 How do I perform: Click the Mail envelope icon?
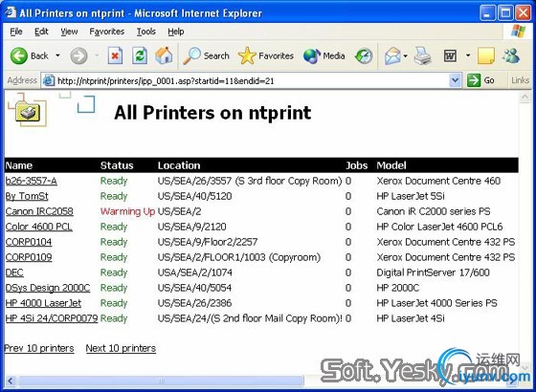(x=392, y=56)
